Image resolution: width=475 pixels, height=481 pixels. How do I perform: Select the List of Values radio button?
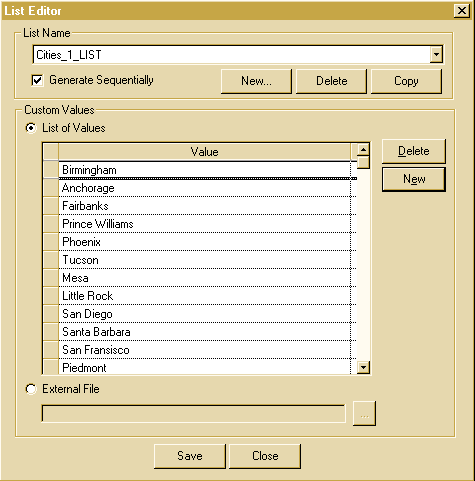[31, 128]
